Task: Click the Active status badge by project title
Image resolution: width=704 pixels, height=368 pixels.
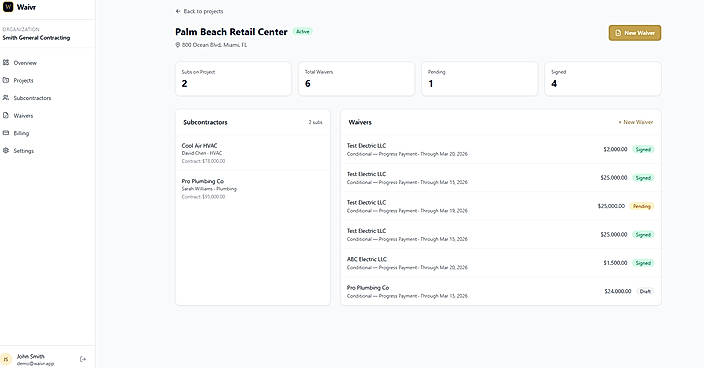Action: coord(303,31)
